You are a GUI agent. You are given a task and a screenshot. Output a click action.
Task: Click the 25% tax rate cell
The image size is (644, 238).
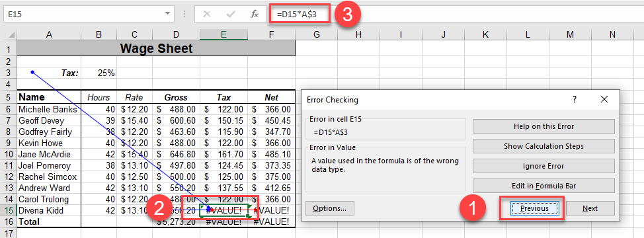99,73
